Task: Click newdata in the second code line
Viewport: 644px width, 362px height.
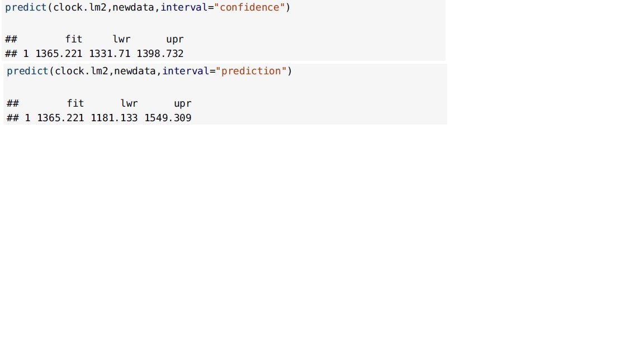Action: pos(135,71)
